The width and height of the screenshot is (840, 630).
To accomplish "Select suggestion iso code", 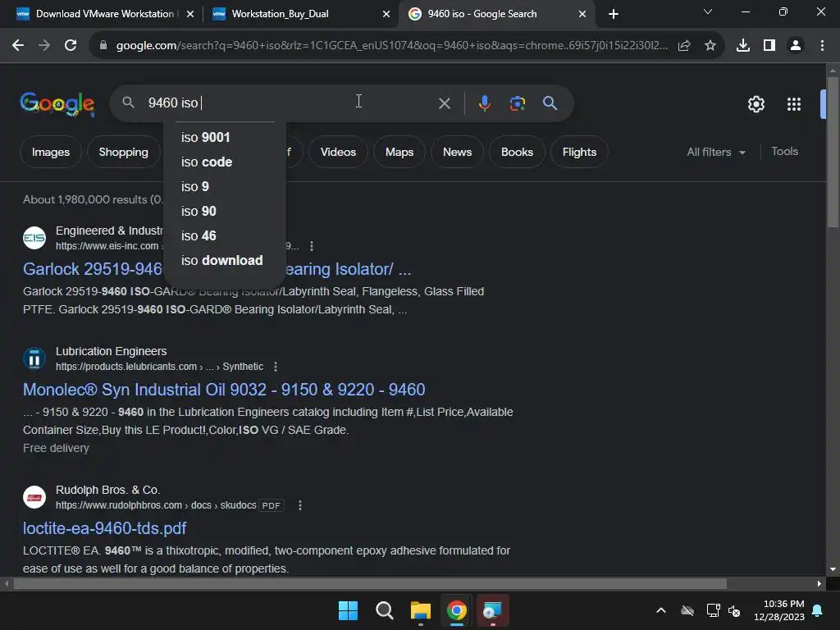I will 225,162.
